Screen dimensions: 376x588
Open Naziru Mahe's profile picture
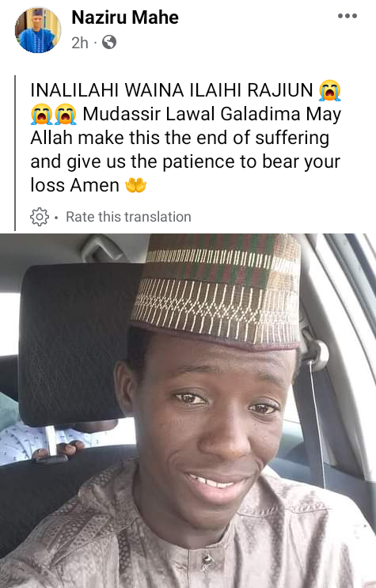point(38,29)
